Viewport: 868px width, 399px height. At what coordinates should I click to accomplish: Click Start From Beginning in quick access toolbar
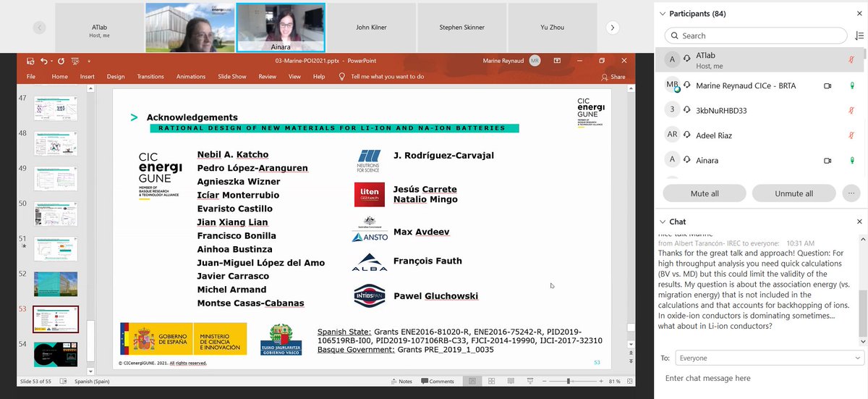[75, 62]
